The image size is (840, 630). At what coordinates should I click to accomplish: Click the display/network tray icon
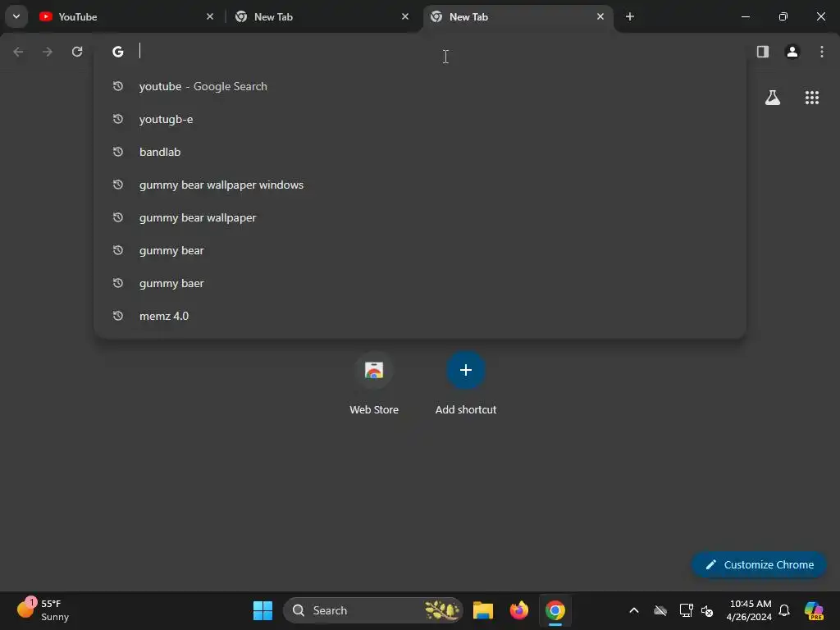[x=687, y=610]
